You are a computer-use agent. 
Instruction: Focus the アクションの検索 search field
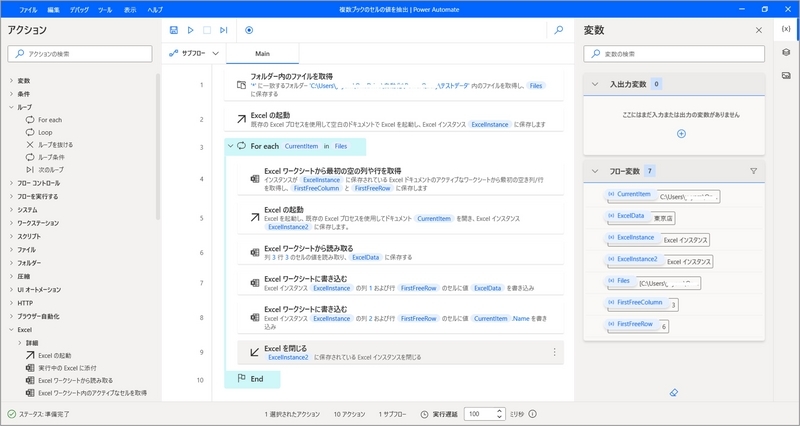(80, 54)
